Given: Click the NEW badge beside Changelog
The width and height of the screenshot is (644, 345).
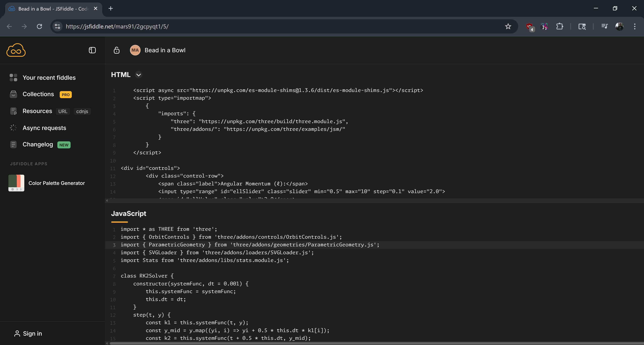Looking at the screenshot, I should (64, 145).
